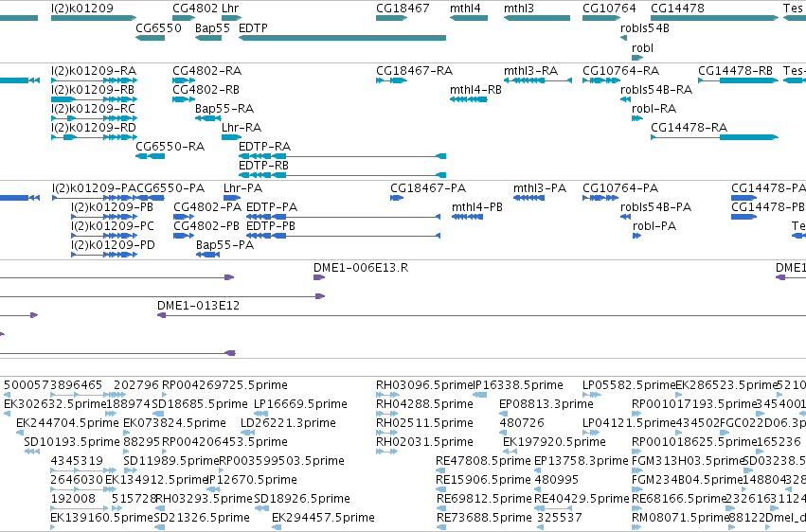Click the mthl3-PA protein label
Screen dimensions: 806x532
[x=540, y=188]
